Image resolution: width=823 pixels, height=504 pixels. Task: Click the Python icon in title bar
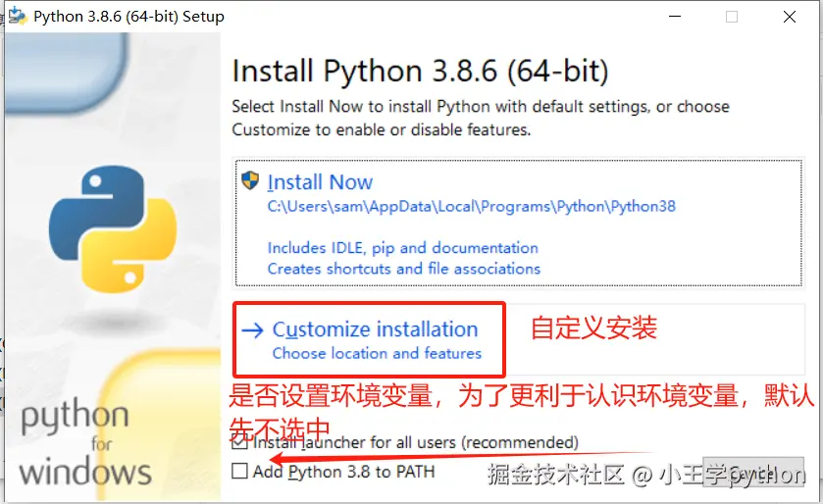(x=17, y=17)
